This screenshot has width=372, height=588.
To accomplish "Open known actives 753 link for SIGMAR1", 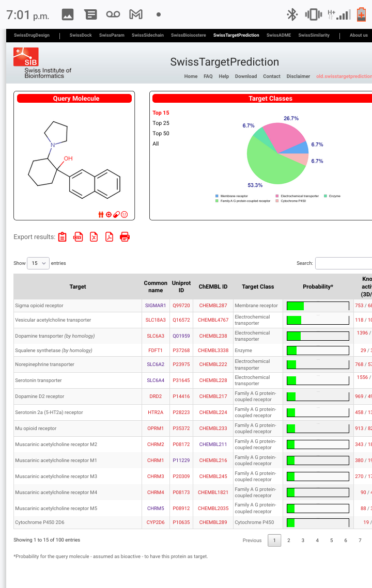I will (359, 306).
